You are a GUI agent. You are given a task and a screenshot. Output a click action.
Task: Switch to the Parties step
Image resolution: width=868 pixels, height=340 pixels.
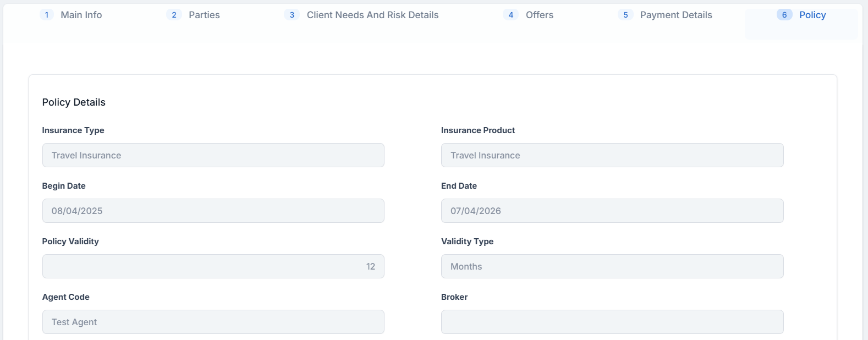(x=204, y=15)
